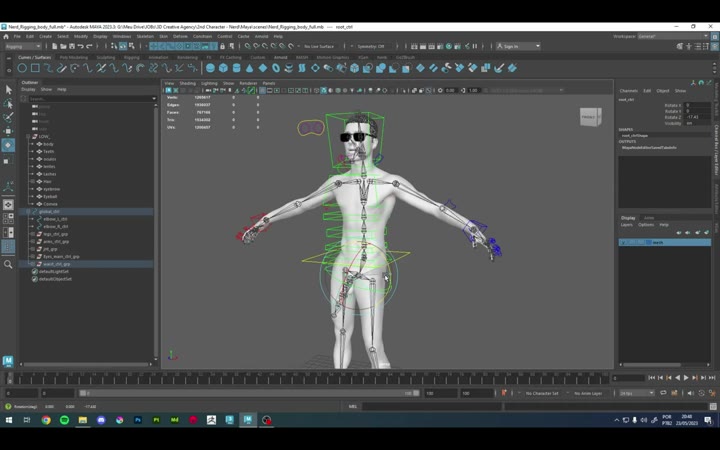Create a polygon cube from the shelf
The height and width of the screenshot is (450, 720).
[223, 68]
